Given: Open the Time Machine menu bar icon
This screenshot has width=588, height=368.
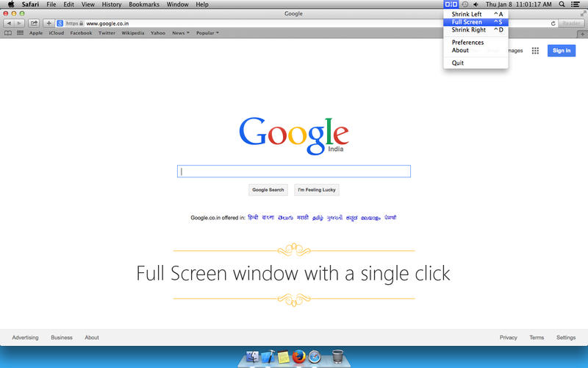Looking at the screenshot, I should click(465, 4).
